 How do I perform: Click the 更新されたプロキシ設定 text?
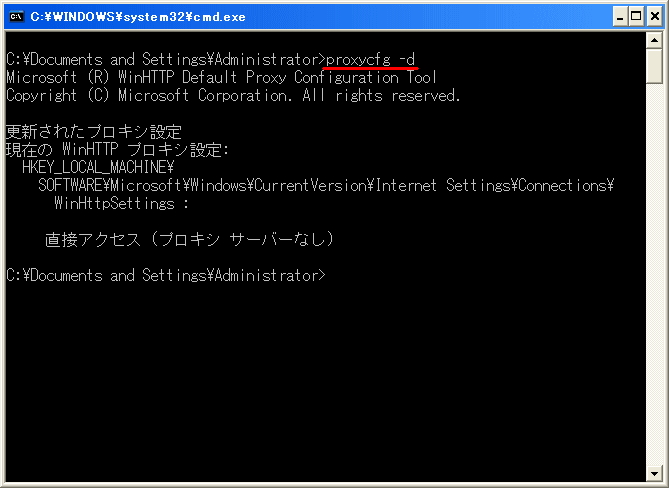pyautogui.click(x=94, y=131)
